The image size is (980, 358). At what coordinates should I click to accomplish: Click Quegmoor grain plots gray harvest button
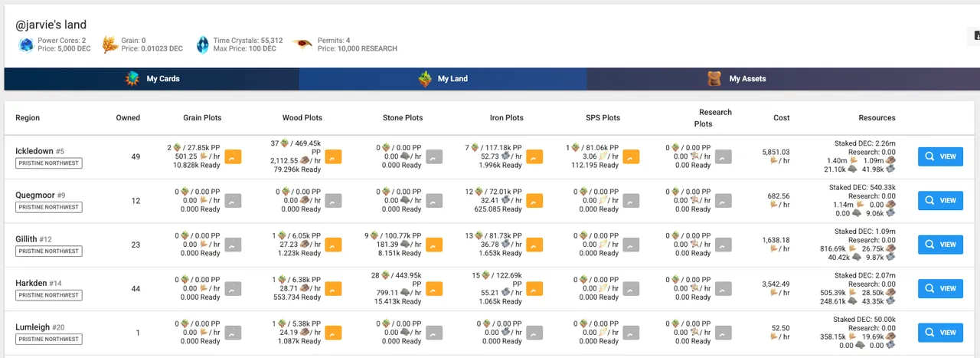[233, 201]
